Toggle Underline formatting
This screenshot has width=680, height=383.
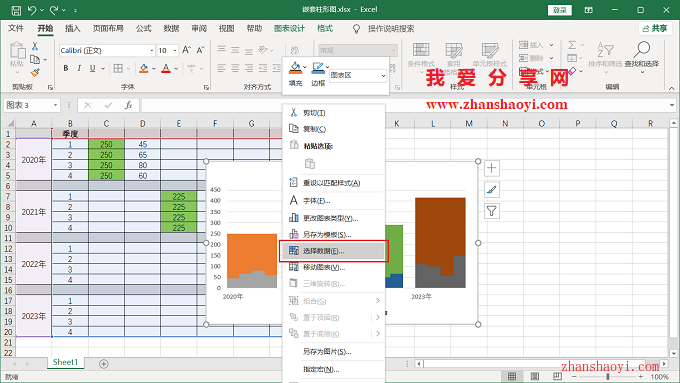click(x=92, y=68)
